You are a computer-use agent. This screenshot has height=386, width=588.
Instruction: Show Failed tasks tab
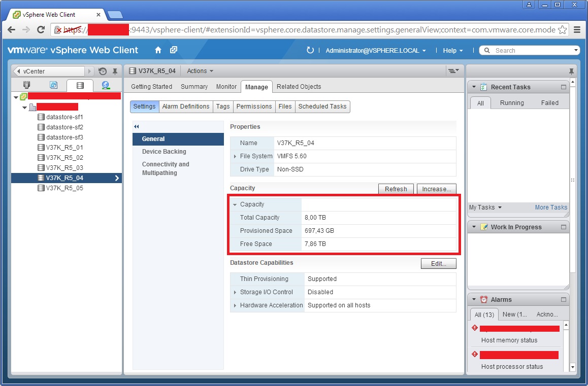[x=549, y=102]
